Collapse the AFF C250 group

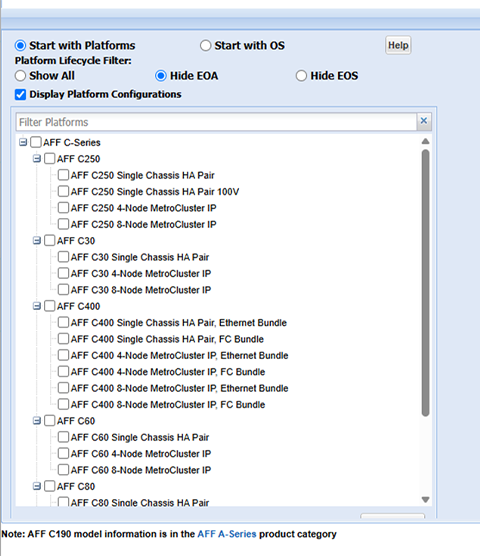pos(37,159)
